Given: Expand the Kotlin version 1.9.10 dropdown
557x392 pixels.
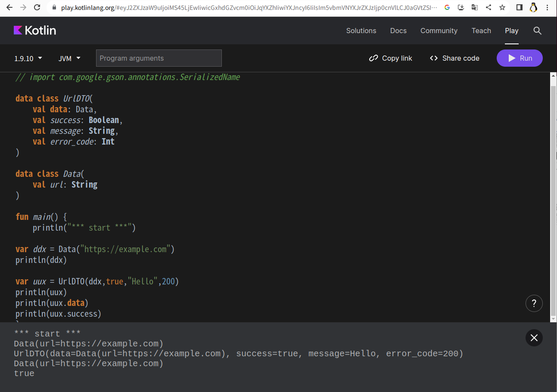Looking at the screenshot, I should click(x=28, y=58).
